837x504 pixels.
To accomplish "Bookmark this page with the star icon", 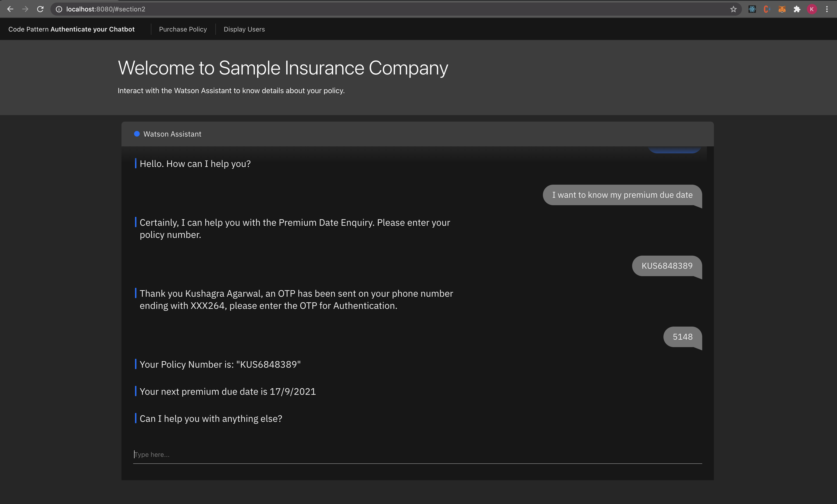I will pyautogui.click(x=733, y=9).
